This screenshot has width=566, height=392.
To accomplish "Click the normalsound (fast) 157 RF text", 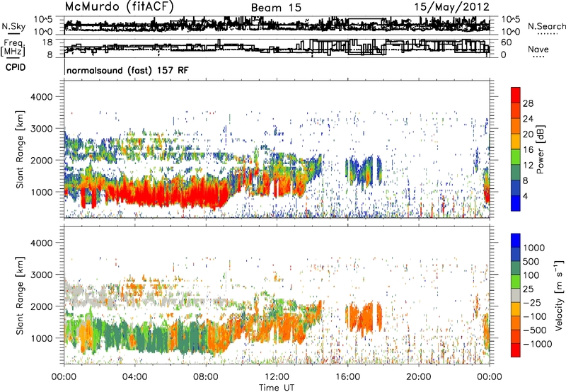I will 127,70.
